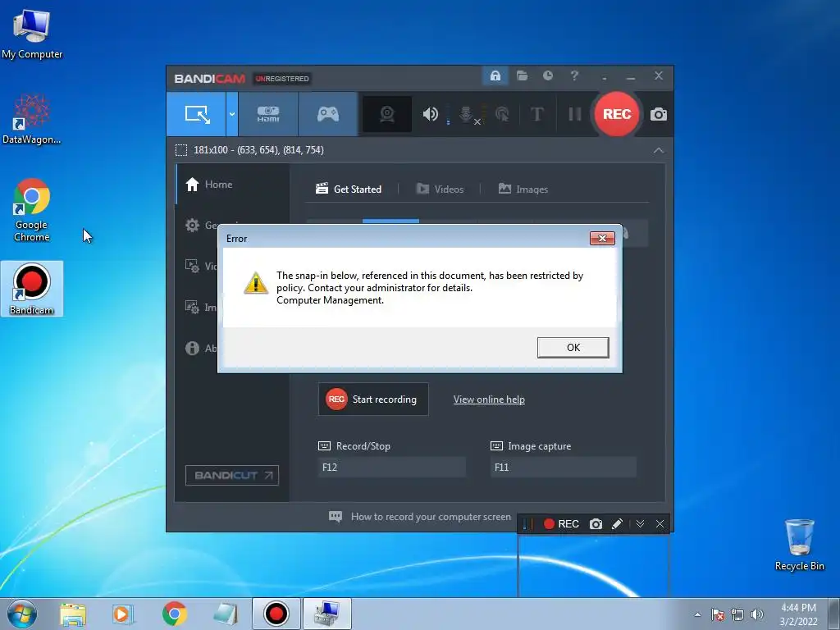Close the capture frame toolbar

(660, 524)
